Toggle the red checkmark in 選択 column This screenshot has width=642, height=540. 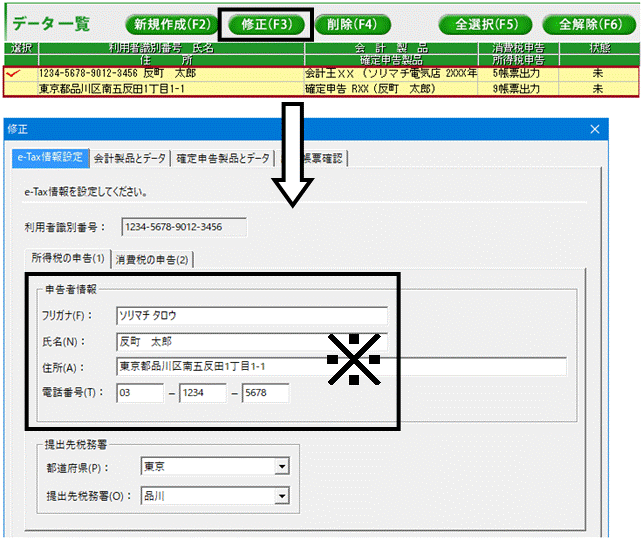[x=14, y=74]
